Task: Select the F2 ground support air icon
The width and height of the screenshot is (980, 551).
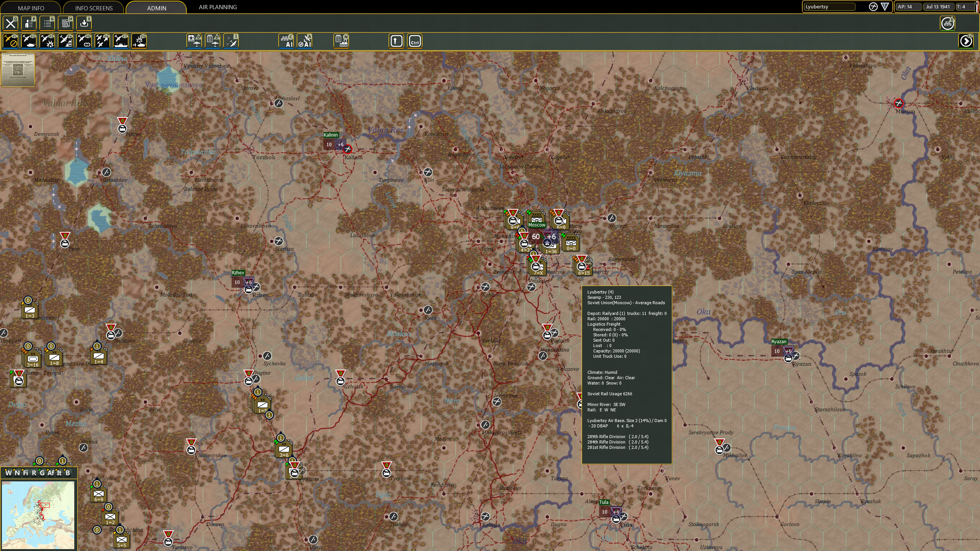Action: (x=29, y=41)
